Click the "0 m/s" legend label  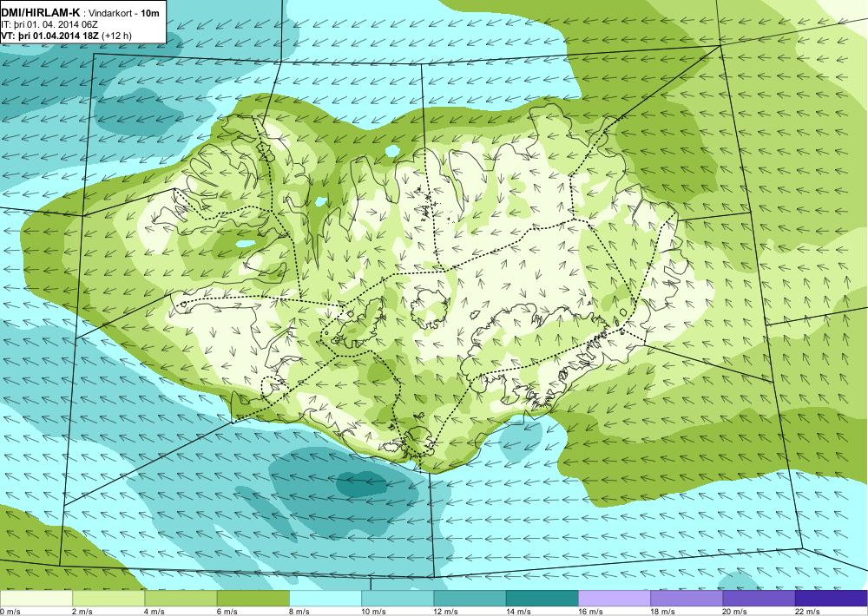pyautogui.click(x=10, y=612)
